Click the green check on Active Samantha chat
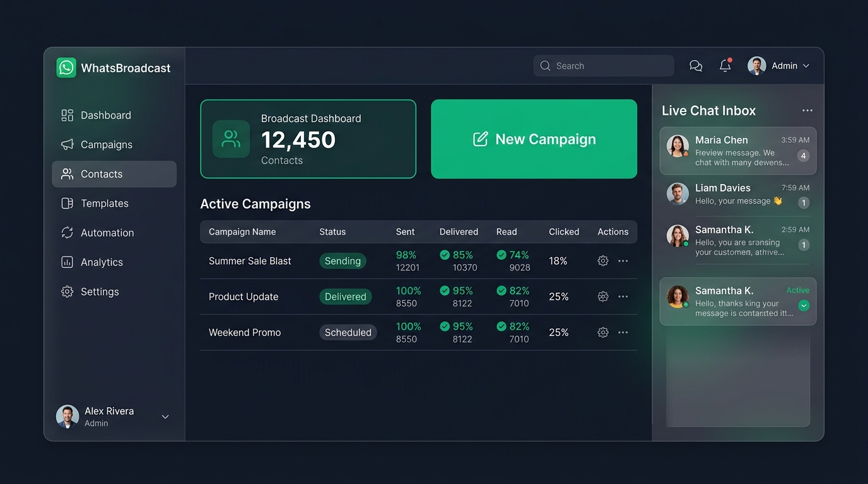The width and height of the screenshot is (868, 484). tap(804, 306)
